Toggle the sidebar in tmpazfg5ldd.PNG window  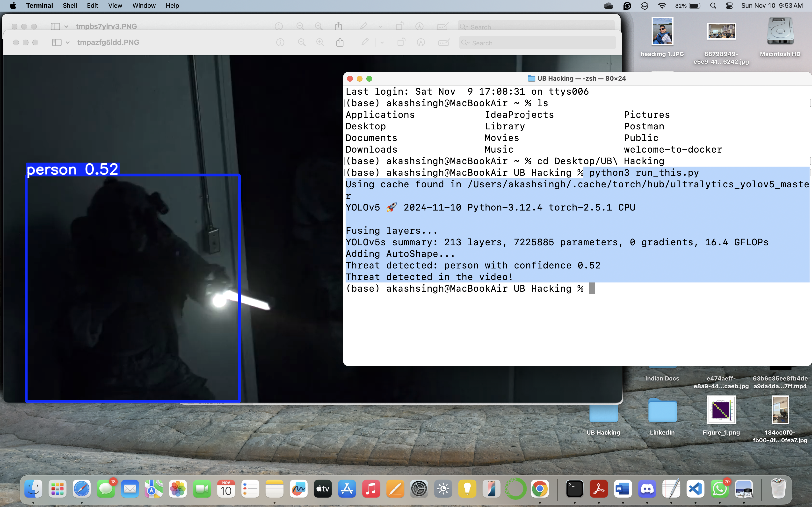point(57,42)
